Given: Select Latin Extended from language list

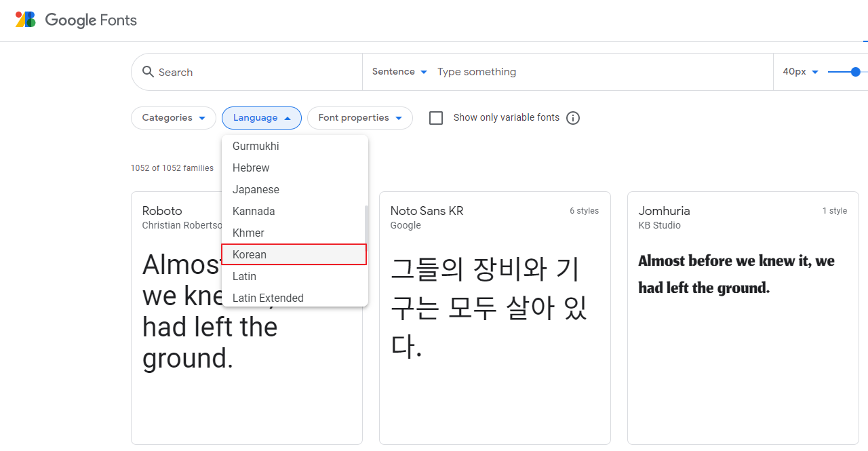Looking at the screenshot, I should 294,297.
